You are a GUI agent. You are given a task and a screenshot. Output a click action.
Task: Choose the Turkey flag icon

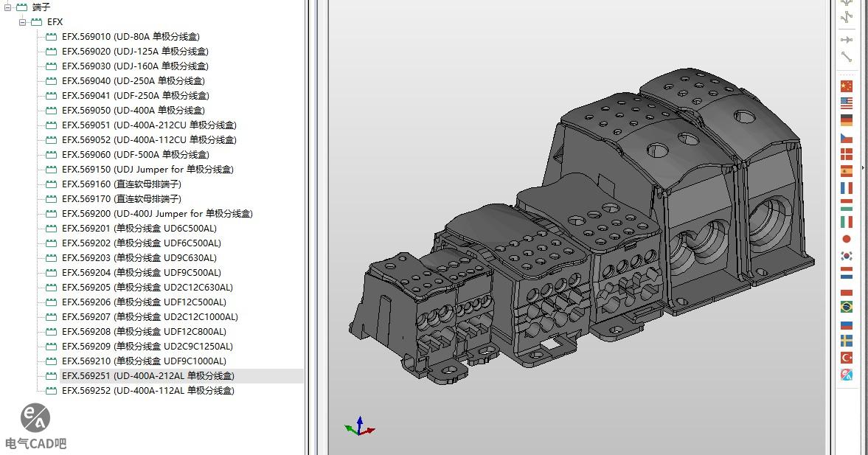(x=846, y=358)
